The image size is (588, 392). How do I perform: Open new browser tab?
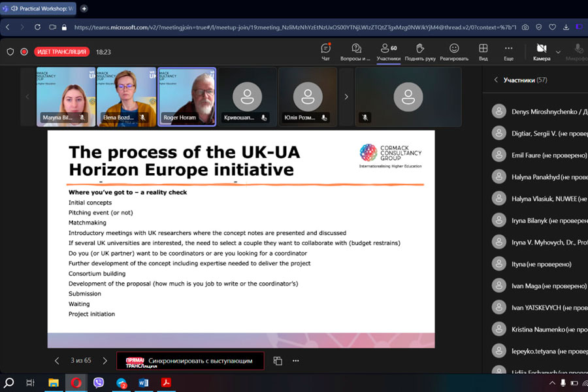pyautogui.click(x=84, y=8)
